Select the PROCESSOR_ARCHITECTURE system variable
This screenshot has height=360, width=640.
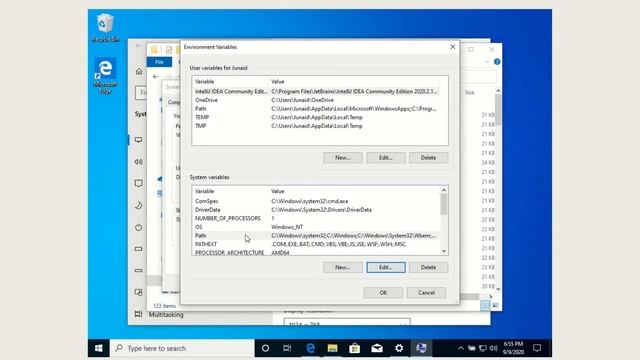click(x=316, y=252)
